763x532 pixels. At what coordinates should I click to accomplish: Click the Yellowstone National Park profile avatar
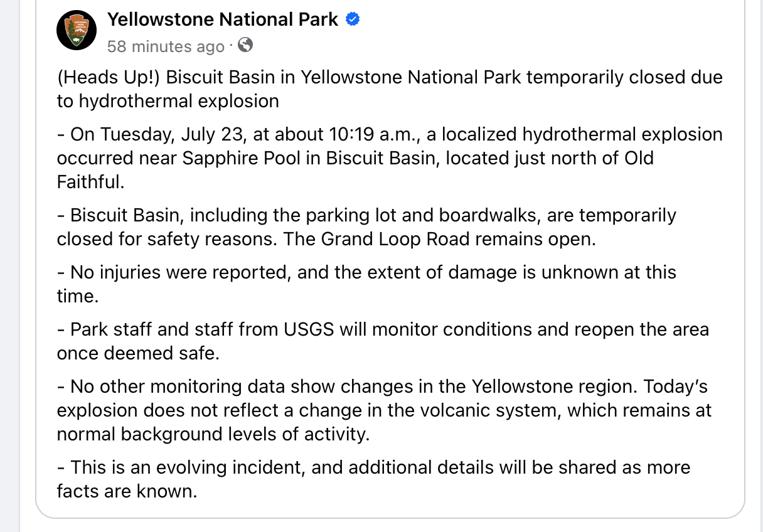click(77, 30)
